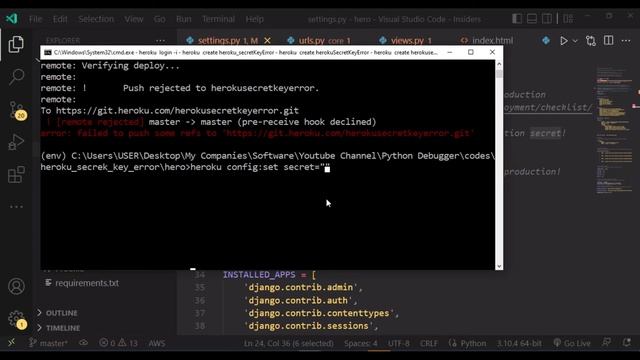Switch to the urls.py tab

tap(320, 40)
